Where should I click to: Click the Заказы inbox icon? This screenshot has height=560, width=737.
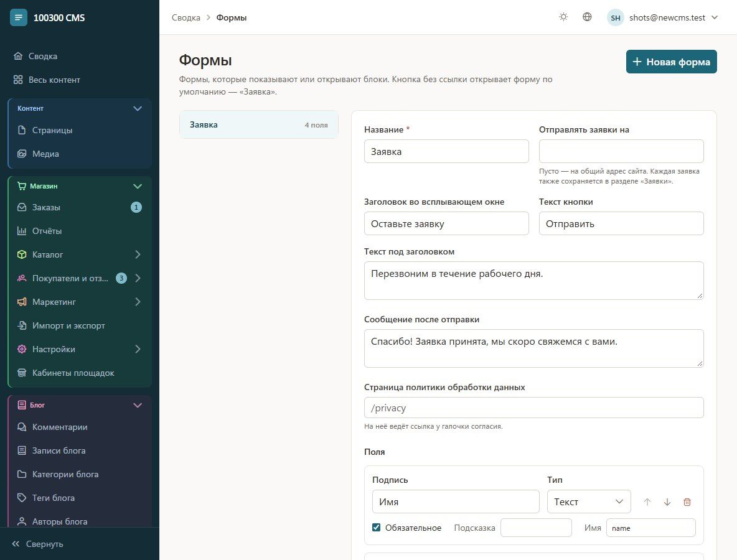[22, 207]
